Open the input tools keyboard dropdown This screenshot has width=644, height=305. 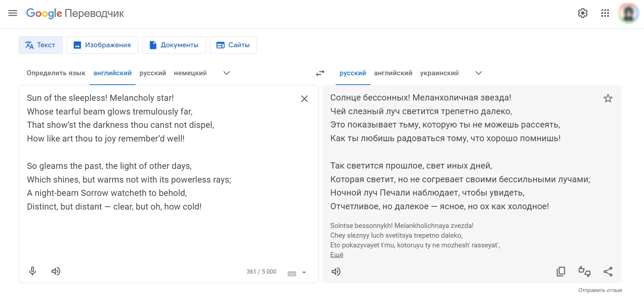point(304,273)
